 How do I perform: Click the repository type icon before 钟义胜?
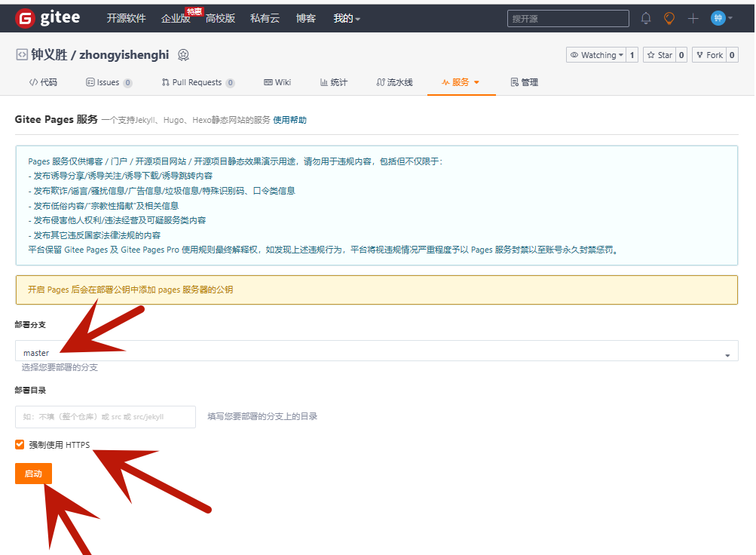22,54
